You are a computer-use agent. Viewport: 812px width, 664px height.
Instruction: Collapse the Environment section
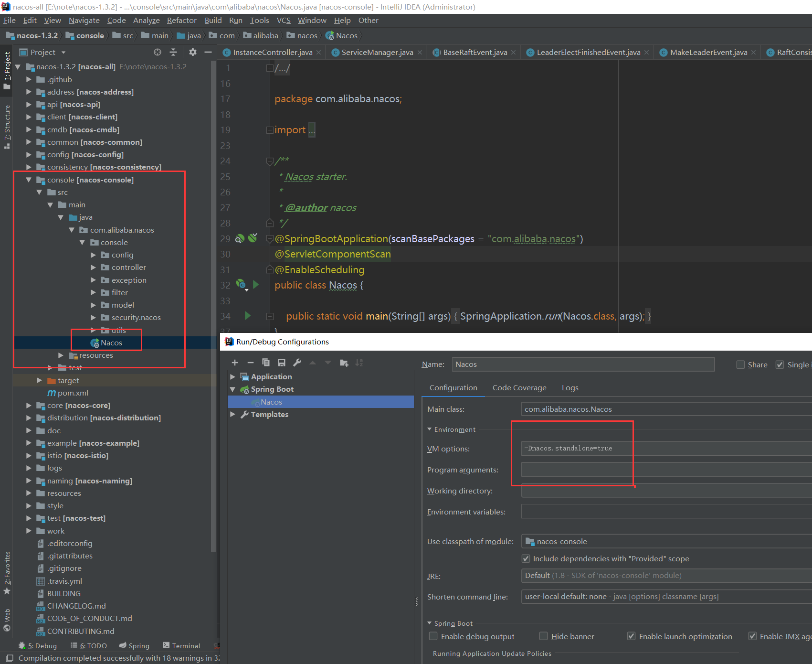pyautogui.click(x=429, y=429)
